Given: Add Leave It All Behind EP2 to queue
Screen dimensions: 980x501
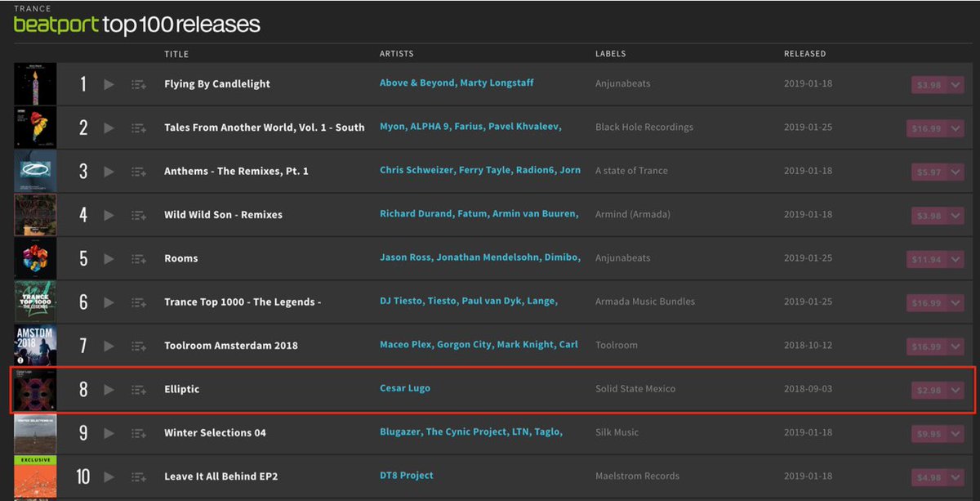Looking at the screenshot, I should (x=139, y=476).
